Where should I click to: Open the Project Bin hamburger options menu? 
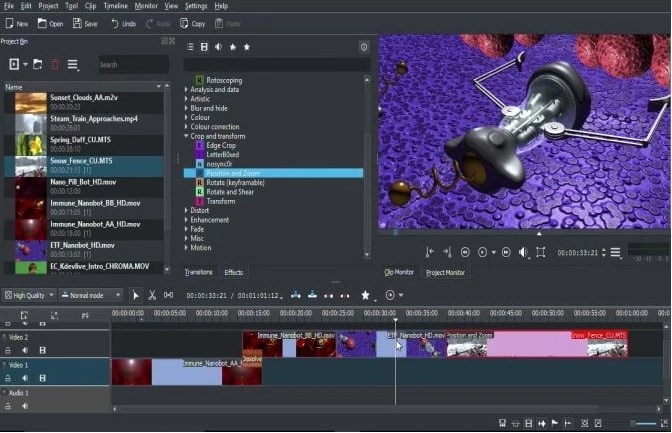pos(73,65)
